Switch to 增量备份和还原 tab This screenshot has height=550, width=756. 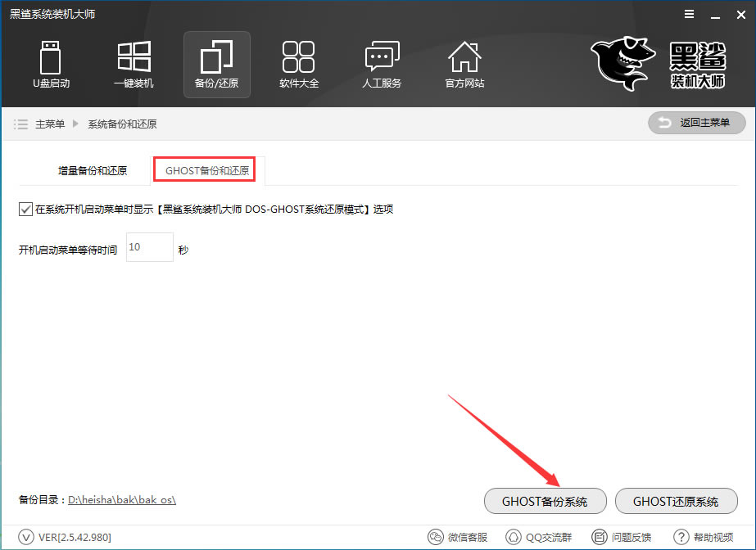92,170
